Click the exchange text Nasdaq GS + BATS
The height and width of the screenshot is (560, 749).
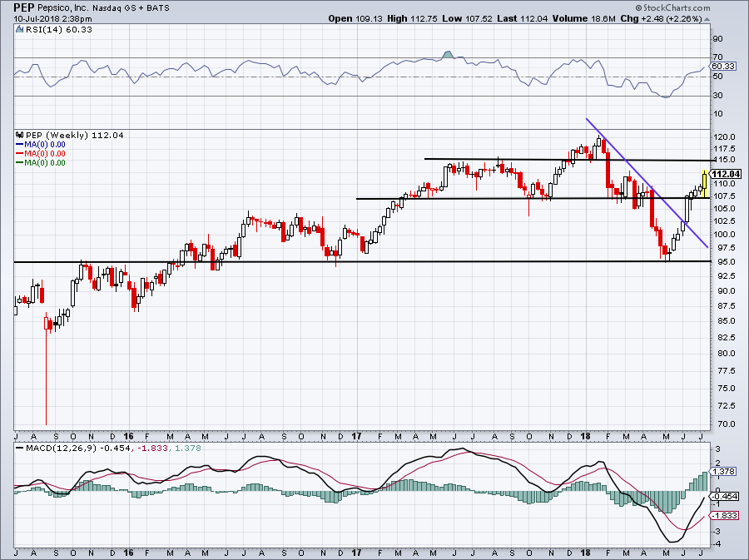pos(131,8)
